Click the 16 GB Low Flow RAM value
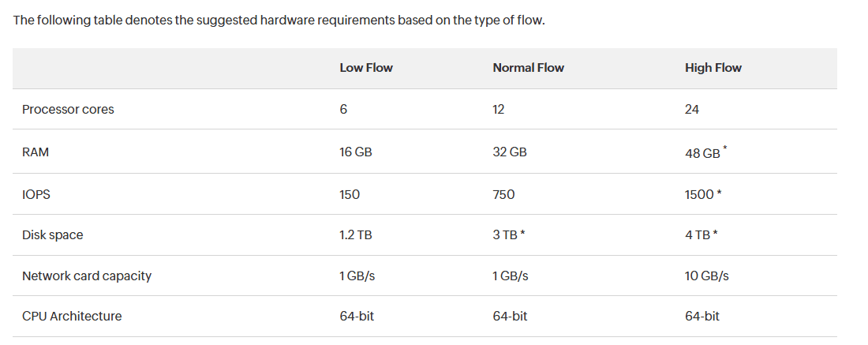The width and height of the screenshot is (868, 345). point(355,152)
